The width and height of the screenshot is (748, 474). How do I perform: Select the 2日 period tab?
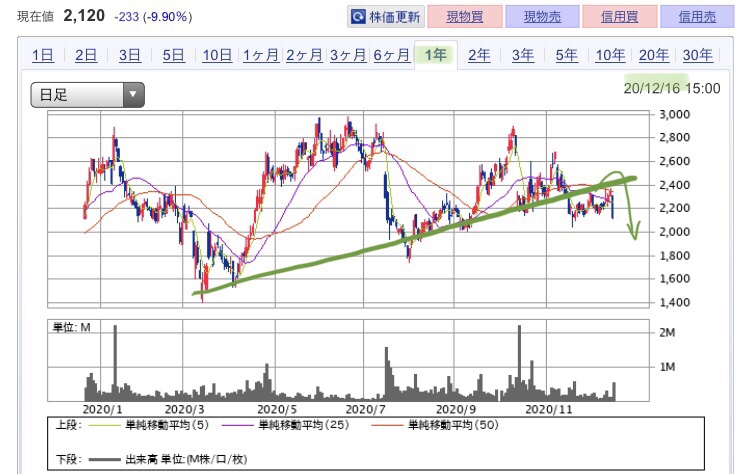click(86, 56)
